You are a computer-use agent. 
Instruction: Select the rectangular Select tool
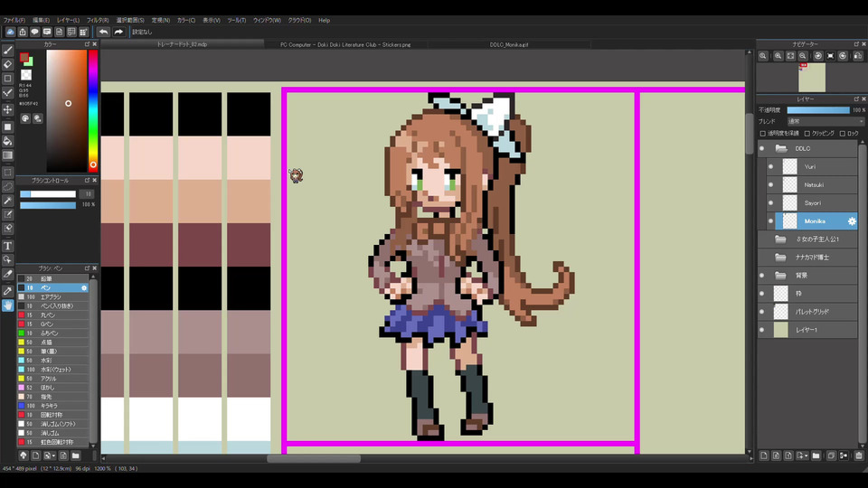pos(8,173)
